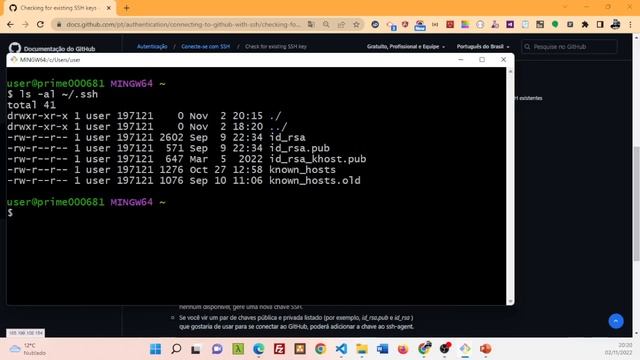Click the 'total 41' line in terminal
640x360 pixels.
tap(31, 105)
